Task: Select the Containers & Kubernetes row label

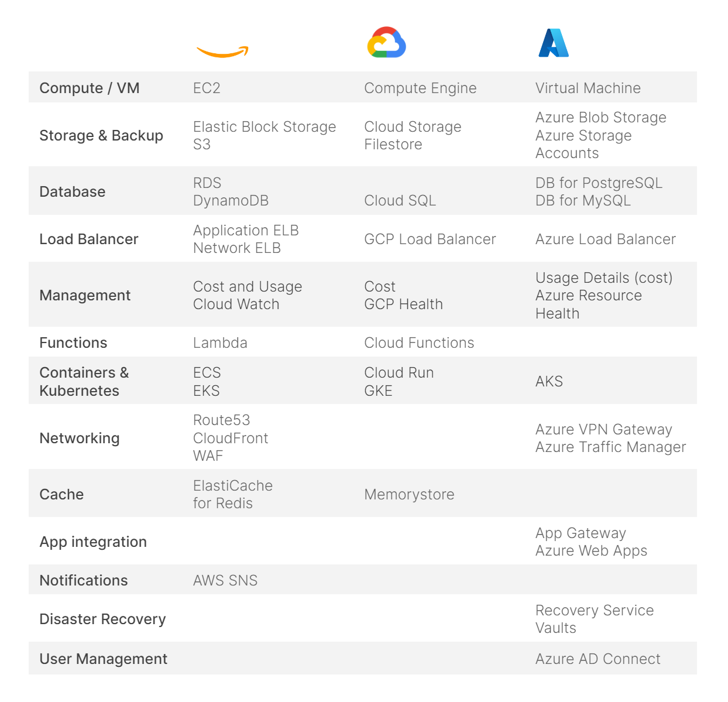Action: point(84,381)
